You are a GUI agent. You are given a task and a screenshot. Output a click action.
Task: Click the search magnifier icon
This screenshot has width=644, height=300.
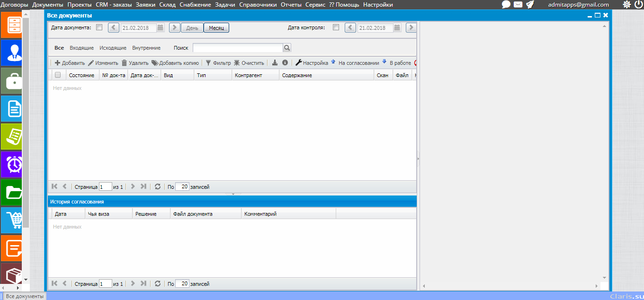pos(287,48)
